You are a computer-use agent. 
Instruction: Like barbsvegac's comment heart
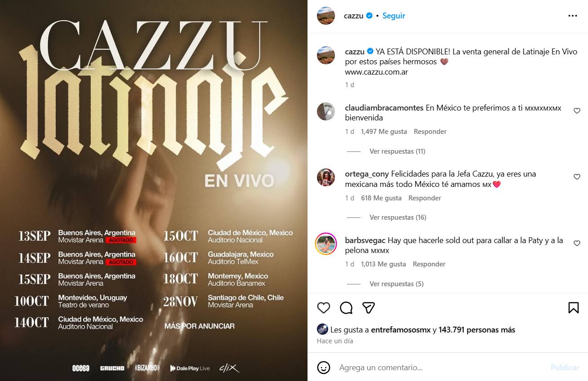(x=577, y=243)
